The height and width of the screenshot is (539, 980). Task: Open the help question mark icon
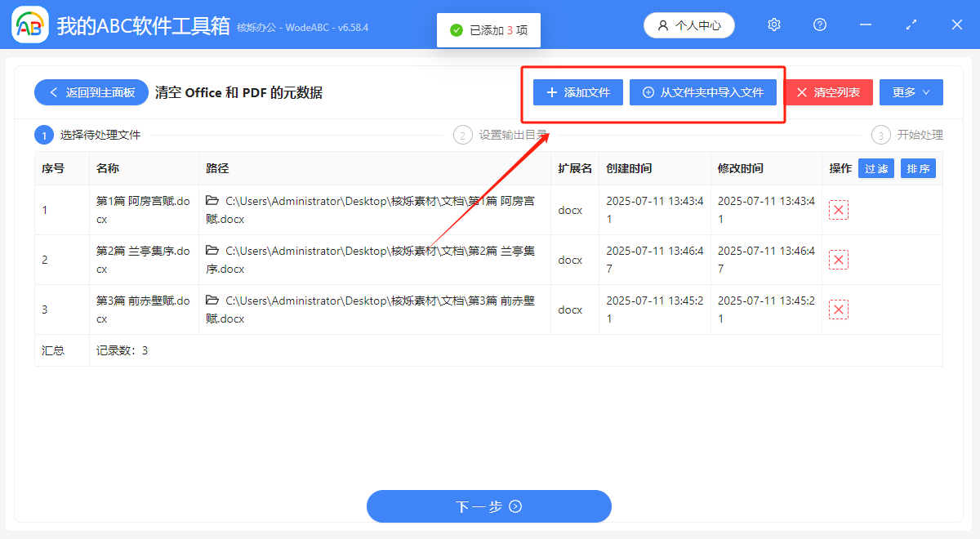pos(820,25)
